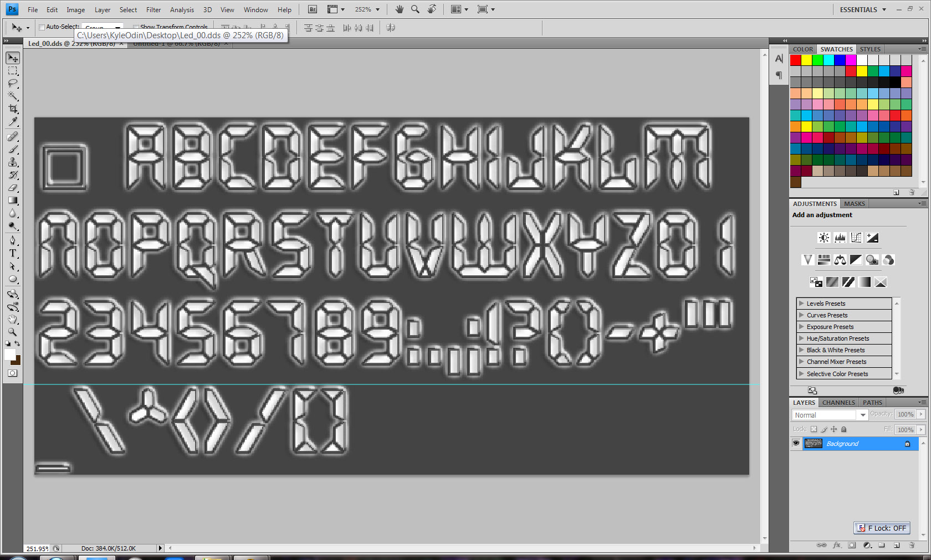Select the Hand tool in toolbox
The height and width of the screenshot is (560, 931).
pyautogui.click(x=13, y=320)
